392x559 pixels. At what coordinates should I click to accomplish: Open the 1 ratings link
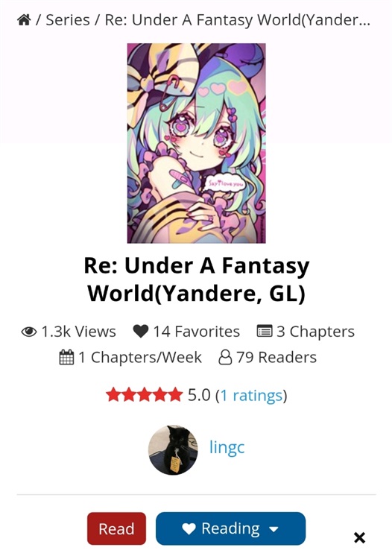[251, 395]
